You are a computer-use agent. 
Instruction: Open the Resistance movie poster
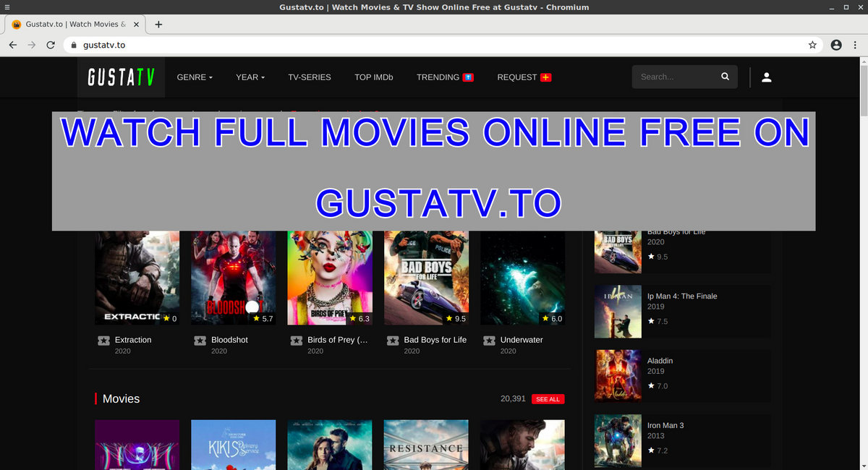(426, 445)
